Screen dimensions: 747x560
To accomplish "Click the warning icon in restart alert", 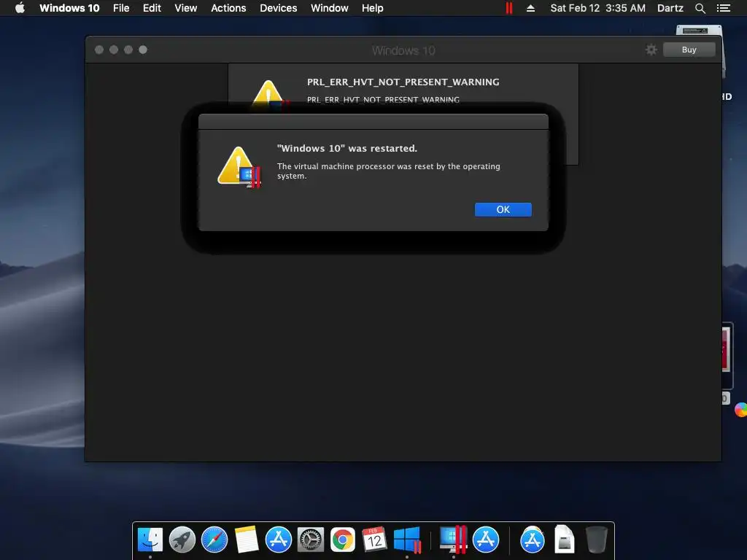I will click(239, 167).
